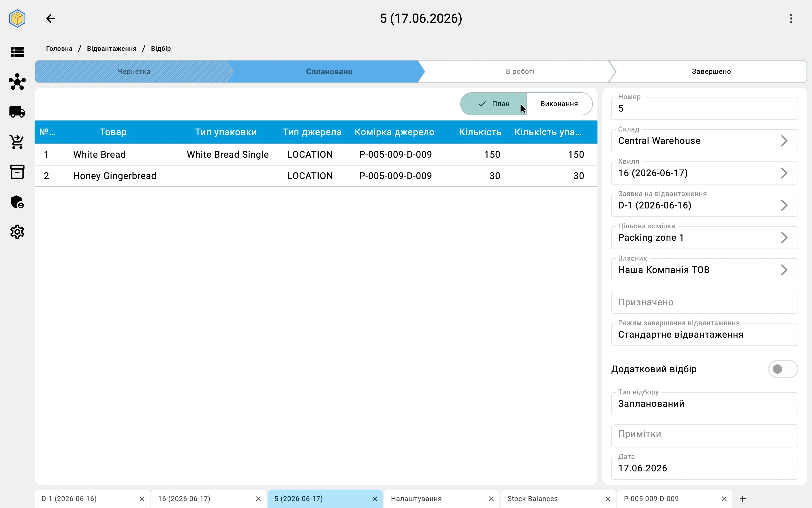The image size is (812, 508).
Task: Open the shield user security icon
Action: pyautogui.click(x=17, y=202)
